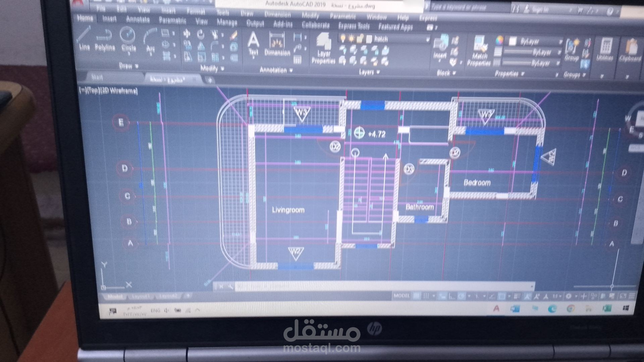Image resolution: width=644 pixels, height=362 pixels.
Task: Select the Mirror tool in Modify panel
Action: [x=201, y=46]
